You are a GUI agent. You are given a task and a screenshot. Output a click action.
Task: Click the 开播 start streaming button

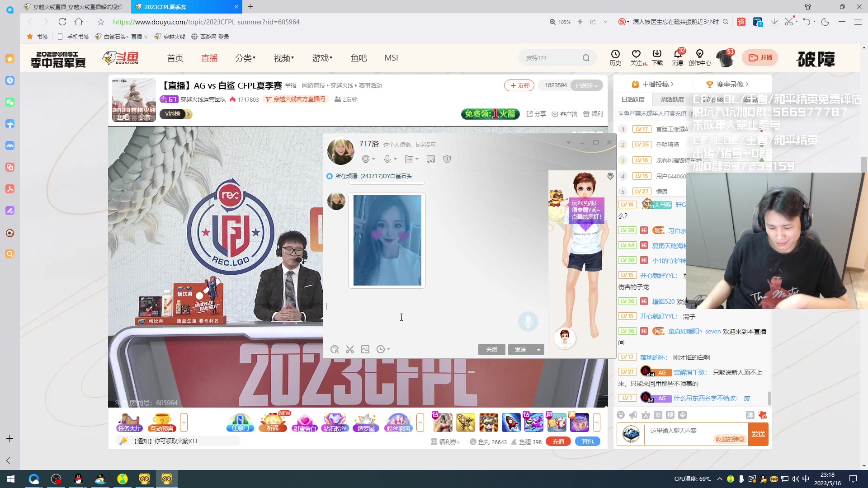760,58
